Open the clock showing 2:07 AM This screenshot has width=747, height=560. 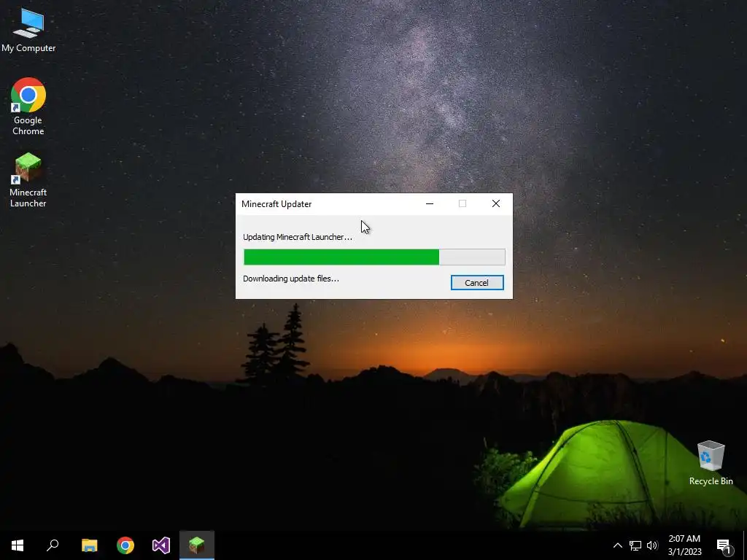[684, 545]
